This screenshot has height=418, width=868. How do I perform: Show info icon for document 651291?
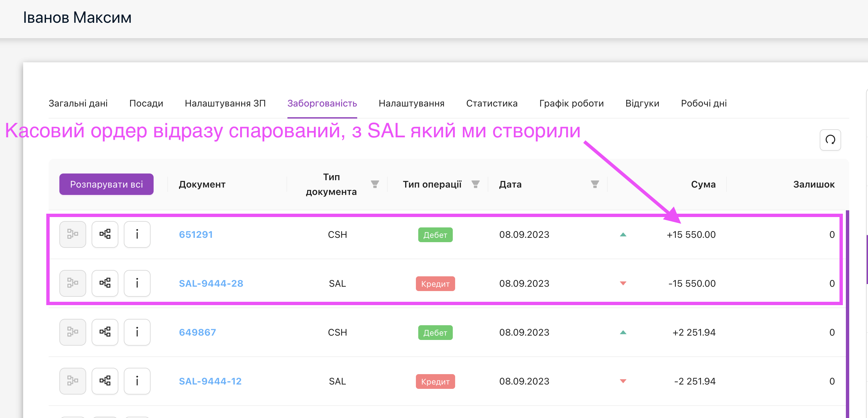tap(137, 234)
